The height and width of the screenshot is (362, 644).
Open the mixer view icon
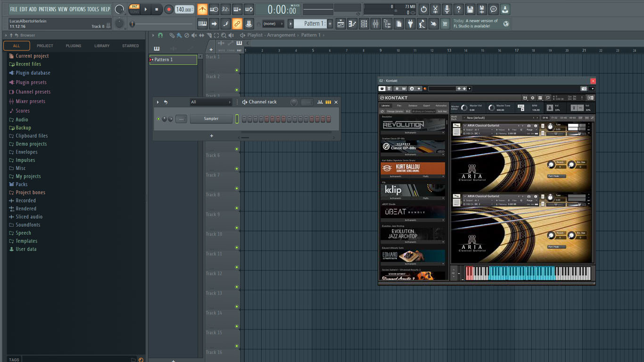coord(376,24)
